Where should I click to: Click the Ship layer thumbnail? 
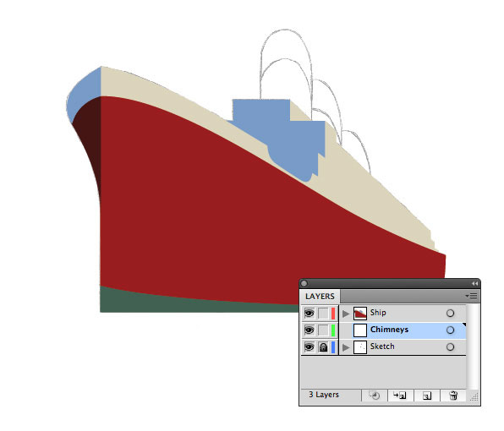360,314
